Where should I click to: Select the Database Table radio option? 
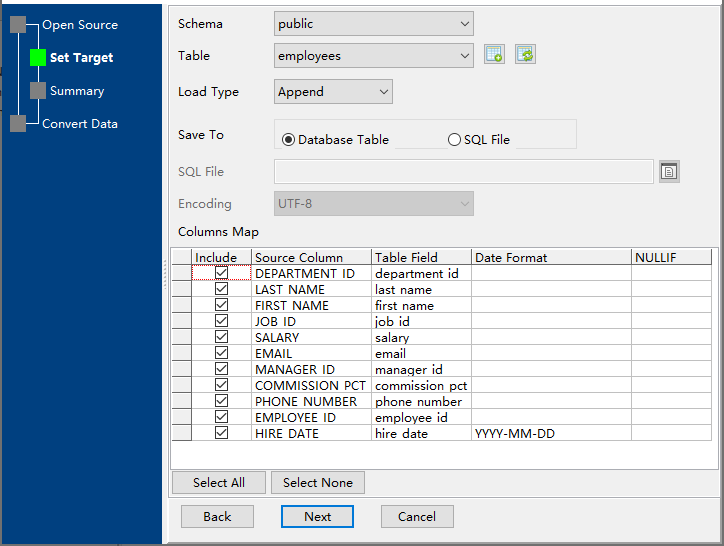[x=289, y=140]
